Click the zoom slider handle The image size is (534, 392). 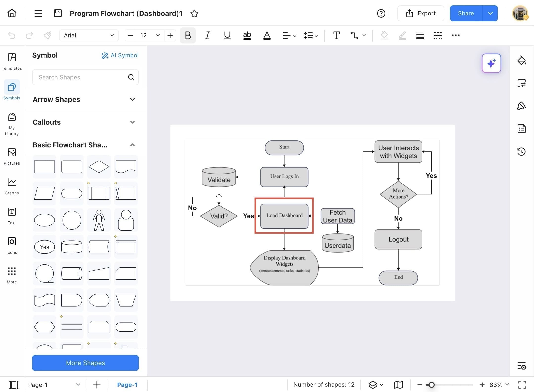click(431, 385)
